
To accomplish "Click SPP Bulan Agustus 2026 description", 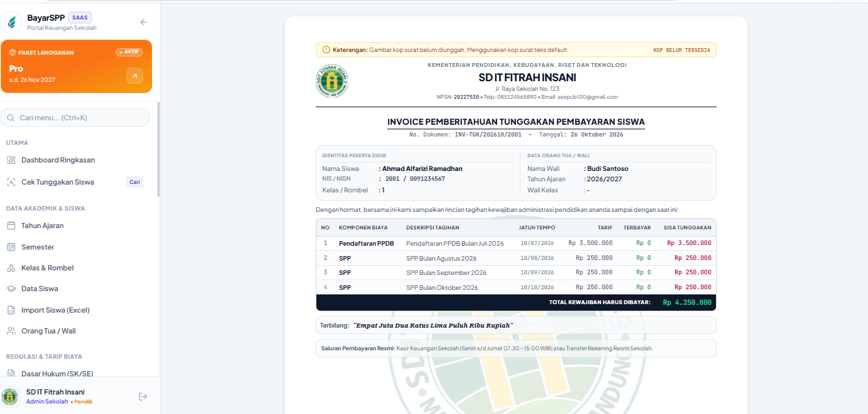I will tap(442, 258).
